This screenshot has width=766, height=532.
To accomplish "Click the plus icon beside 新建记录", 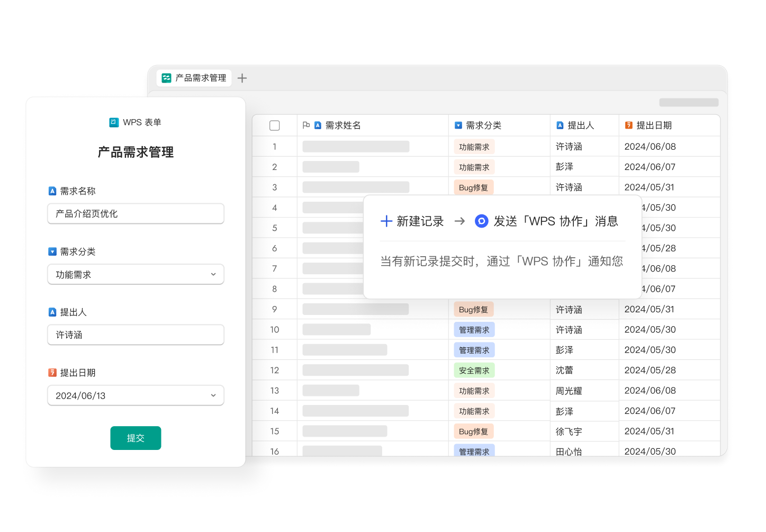I will (386, 221).
